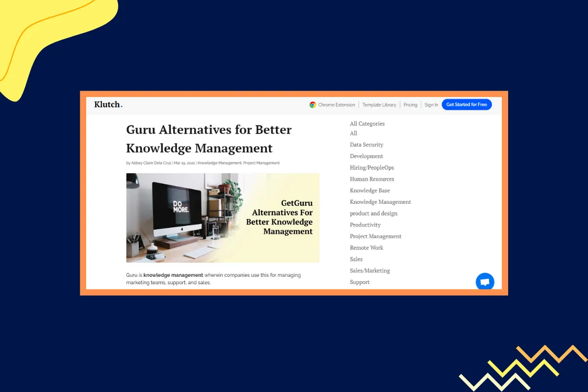The image size is (588, 392).
Task: Click the All Categories heading
Action: click(x=367, y=123)
